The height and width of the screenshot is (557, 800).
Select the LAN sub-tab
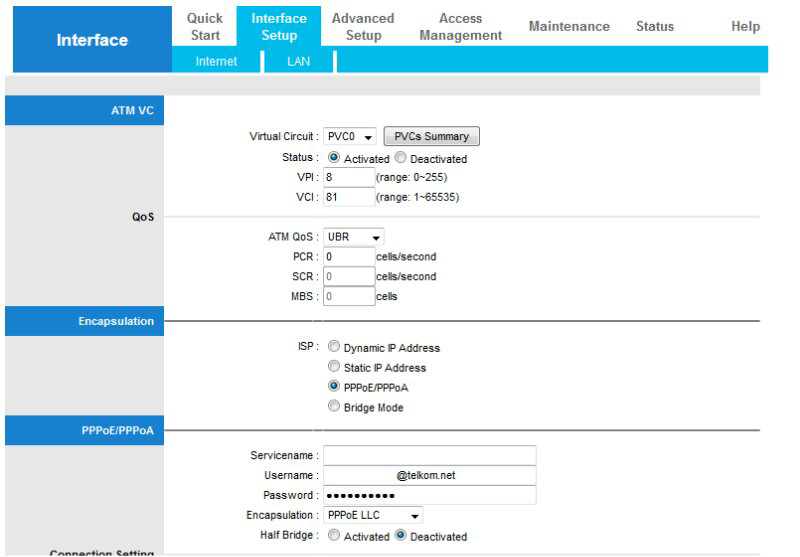pos(299,61)
